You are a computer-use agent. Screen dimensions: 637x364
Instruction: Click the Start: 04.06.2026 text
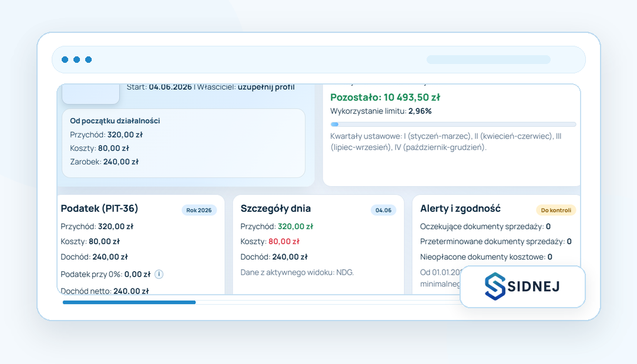coord(159,87)
